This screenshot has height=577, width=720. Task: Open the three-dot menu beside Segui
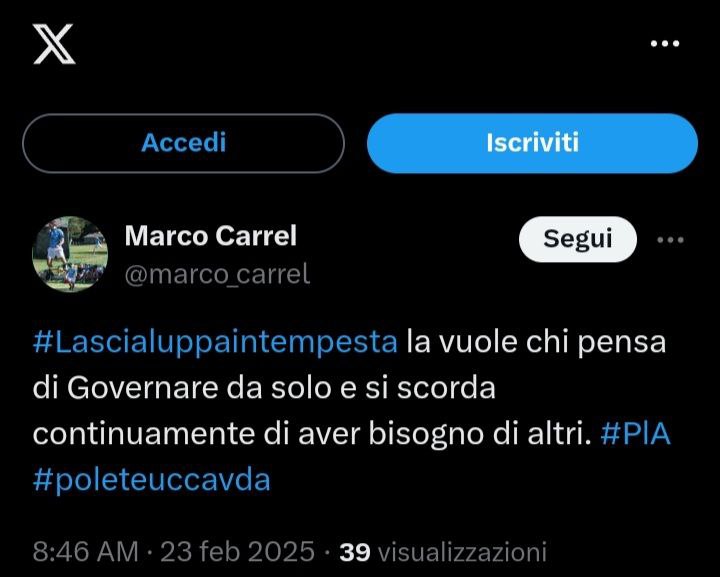[670, 240]
